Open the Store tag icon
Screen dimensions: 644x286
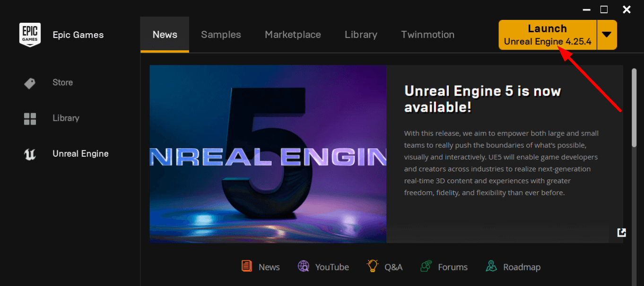pyautogui.click(x=30, y=83)
